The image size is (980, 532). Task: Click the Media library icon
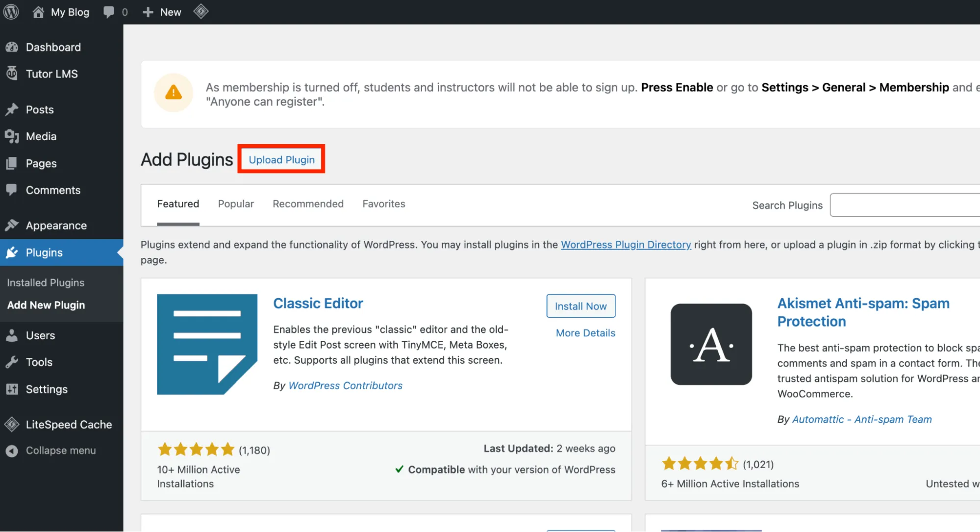click(x=12, y=136)
